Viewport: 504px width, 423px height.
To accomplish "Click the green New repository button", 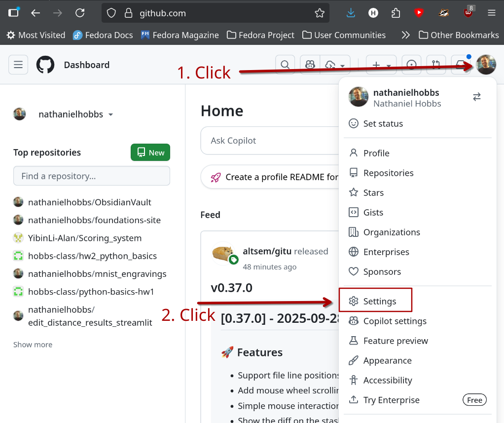I will tap(150, 153).
